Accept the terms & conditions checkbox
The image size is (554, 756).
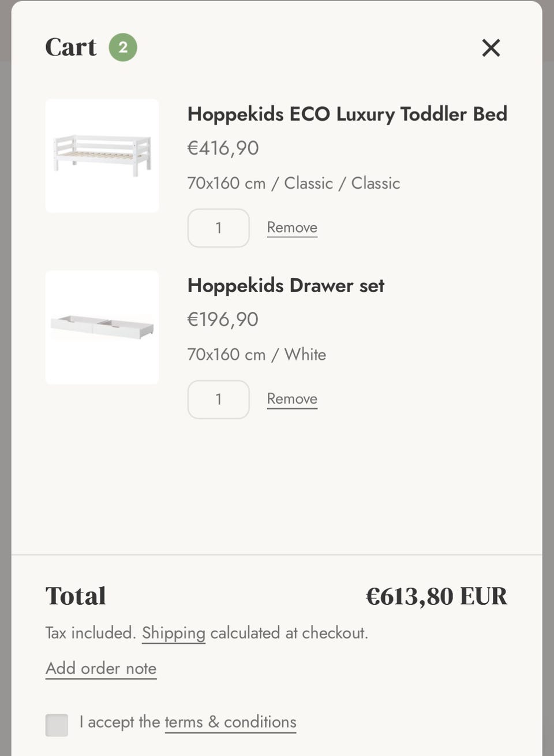[57, 725]
